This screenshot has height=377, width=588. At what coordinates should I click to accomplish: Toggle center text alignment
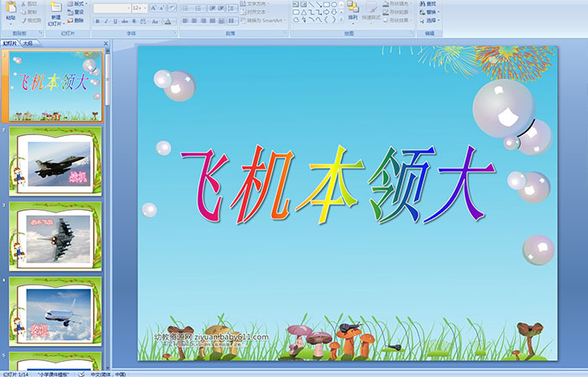[x=194, y=21]
